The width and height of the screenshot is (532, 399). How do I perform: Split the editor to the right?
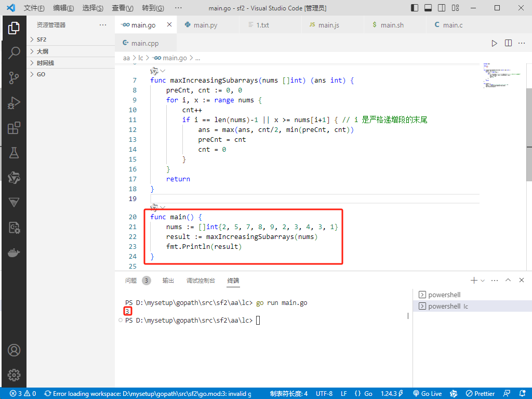tap(508, 43)
